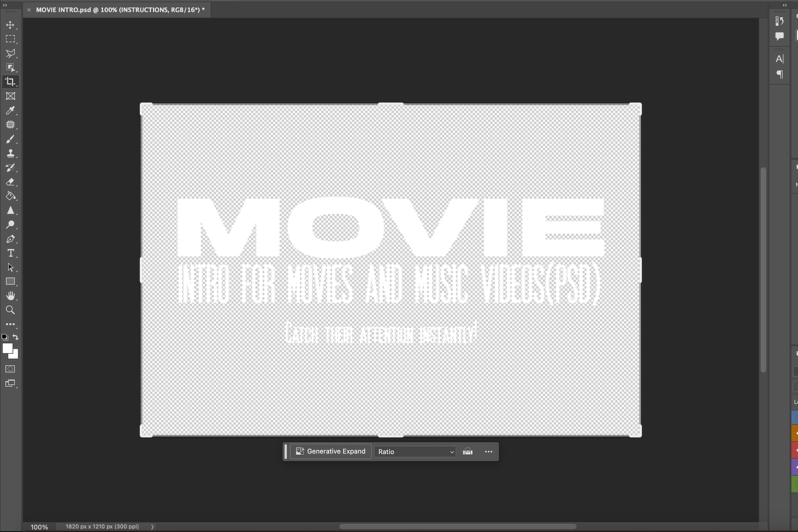
Task: Activate the Hand tool
Action: coord(11,295)
